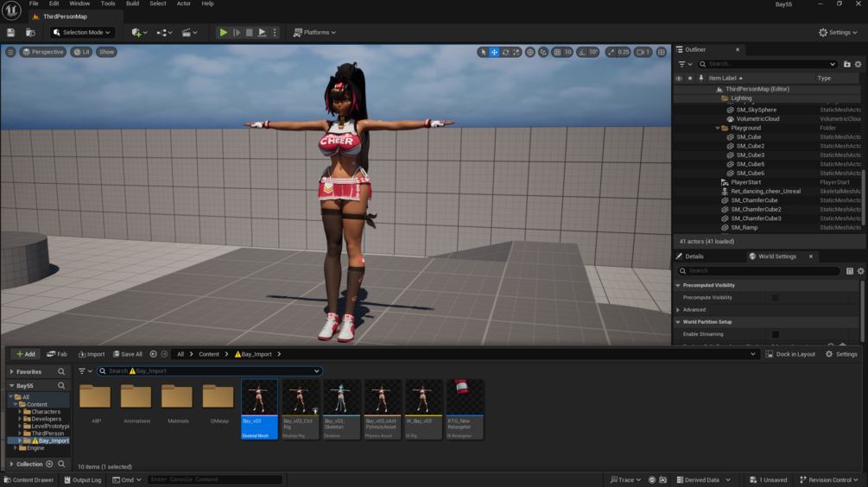This screenshot has height=487, width=868.
Task: Click the Eject play button
Action: click(262, 33)
